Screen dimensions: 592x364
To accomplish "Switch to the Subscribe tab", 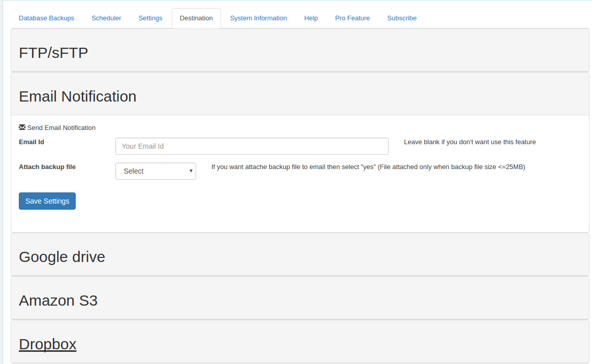I will pos(402,18).
